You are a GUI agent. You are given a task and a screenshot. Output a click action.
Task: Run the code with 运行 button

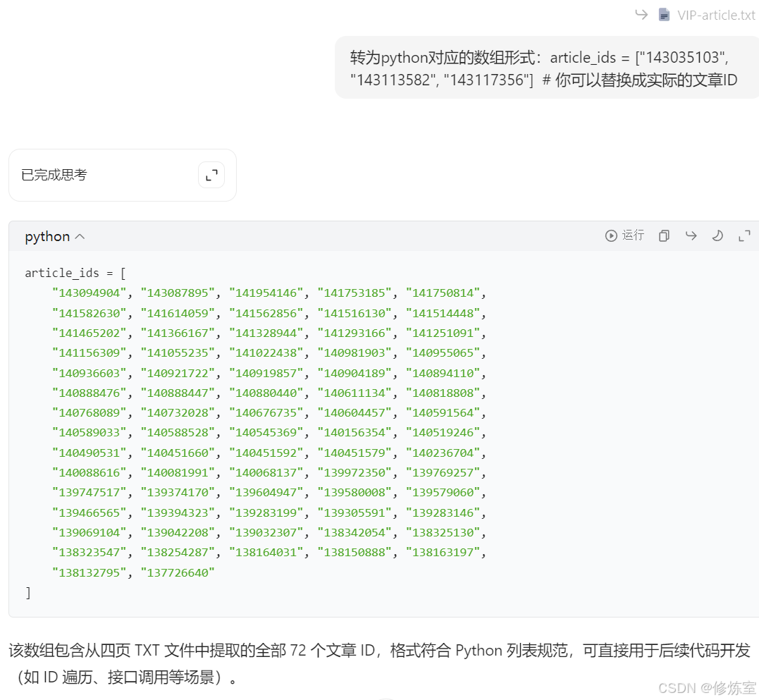[x=624, y=235]
